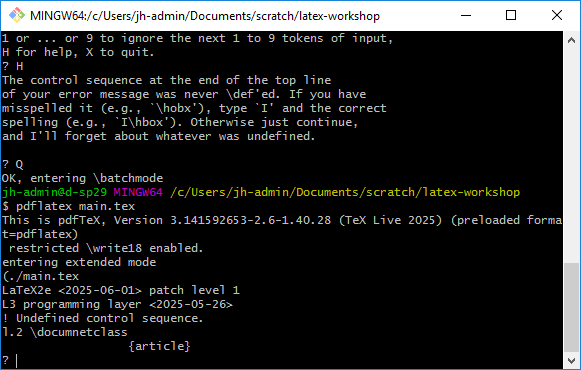Viewport: 581px width, 370px height.
Task: Click the '1 or ... or 9 to ignore' line
Action: (x=197, y=38)
